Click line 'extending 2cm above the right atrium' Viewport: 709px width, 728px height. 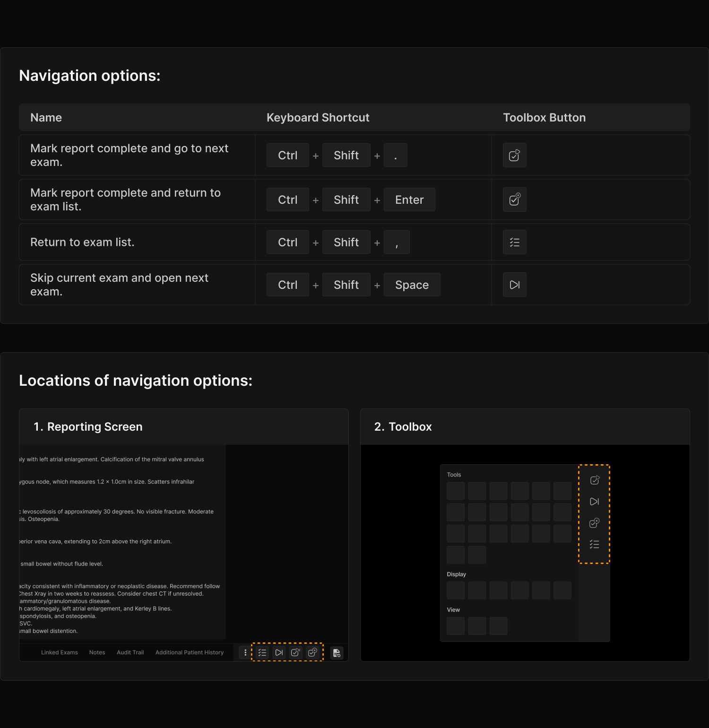pos(95,542)
